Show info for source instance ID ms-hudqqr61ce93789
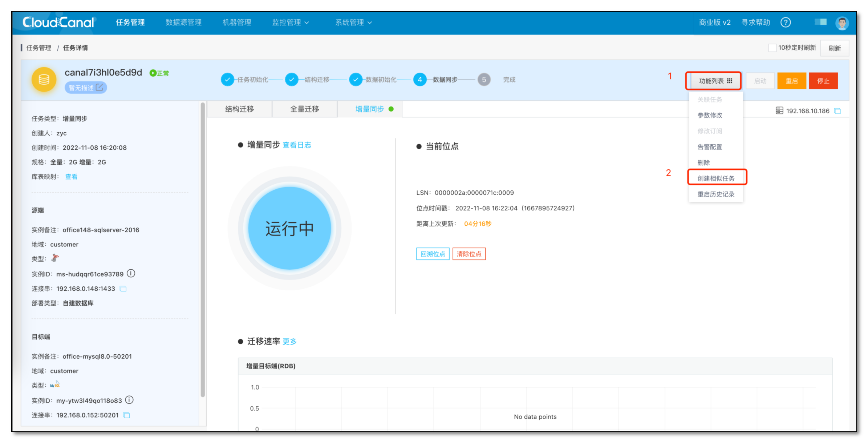 131,273
